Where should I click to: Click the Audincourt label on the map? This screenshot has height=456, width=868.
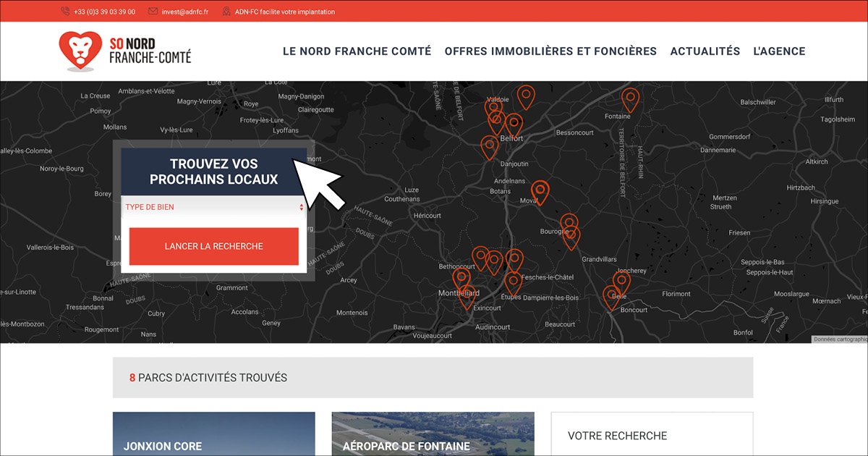pyautogui.click(x=493, y=327)
